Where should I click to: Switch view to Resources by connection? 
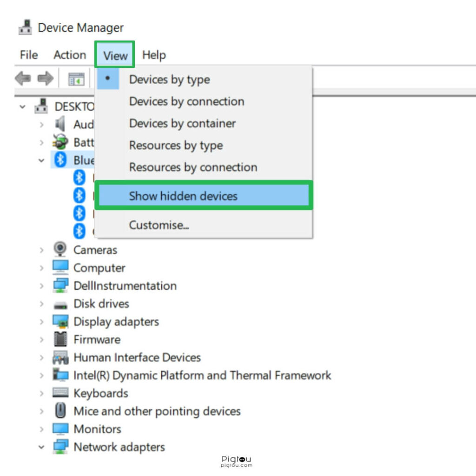[x=204, y=167]
